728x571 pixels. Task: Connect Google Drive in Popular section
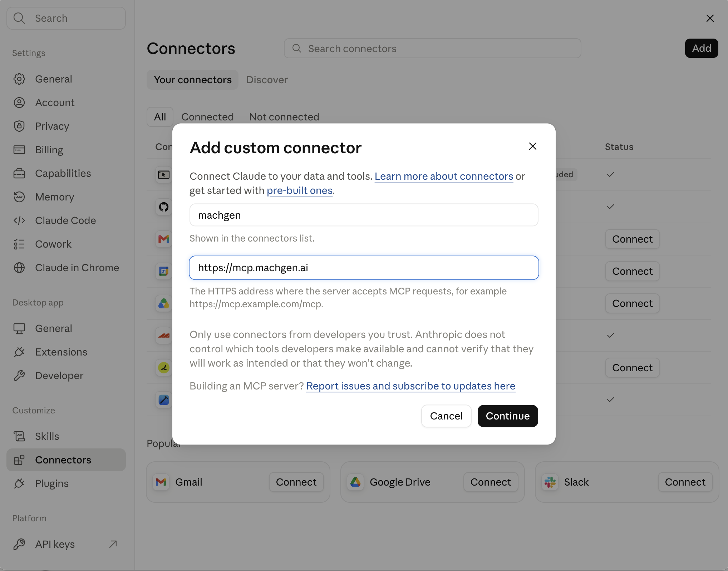491,482
